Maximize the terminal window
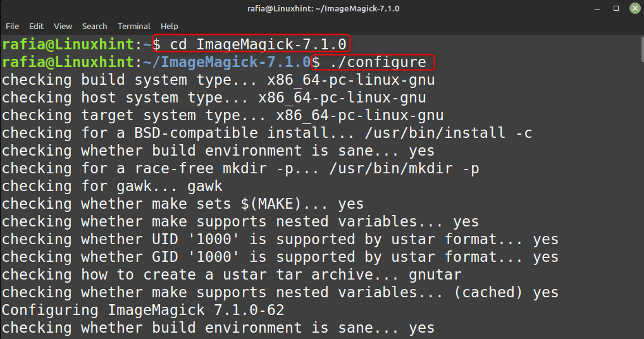Screen dimensions: 644x339 pos(616,9)
